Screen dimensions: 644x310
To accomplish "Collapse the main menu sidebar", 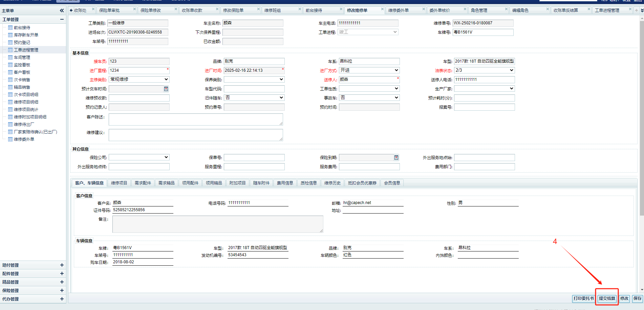I will (x=62, y=10).
